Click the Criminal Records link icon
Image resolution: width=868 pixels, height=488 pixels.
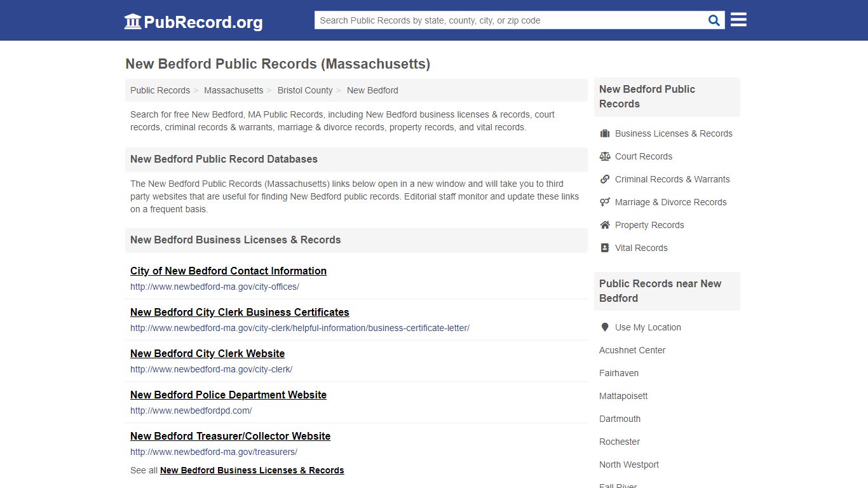(605, 179)
